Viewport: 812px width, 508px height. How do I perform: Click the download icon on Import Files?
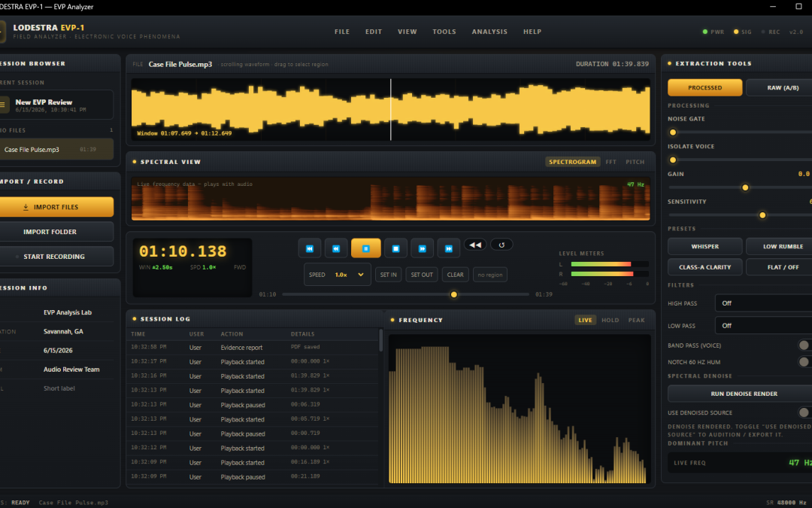click(26, 208)
